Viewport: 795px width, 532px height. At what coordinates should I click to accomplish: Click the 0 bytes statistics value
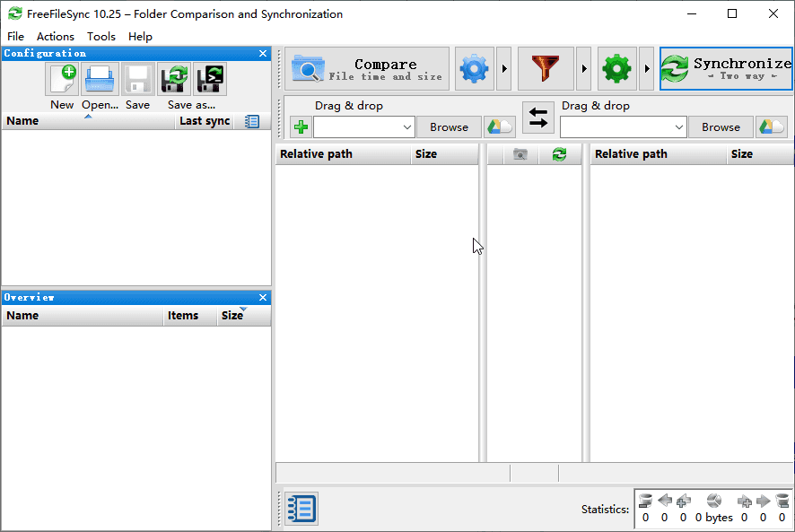(714, 518)
